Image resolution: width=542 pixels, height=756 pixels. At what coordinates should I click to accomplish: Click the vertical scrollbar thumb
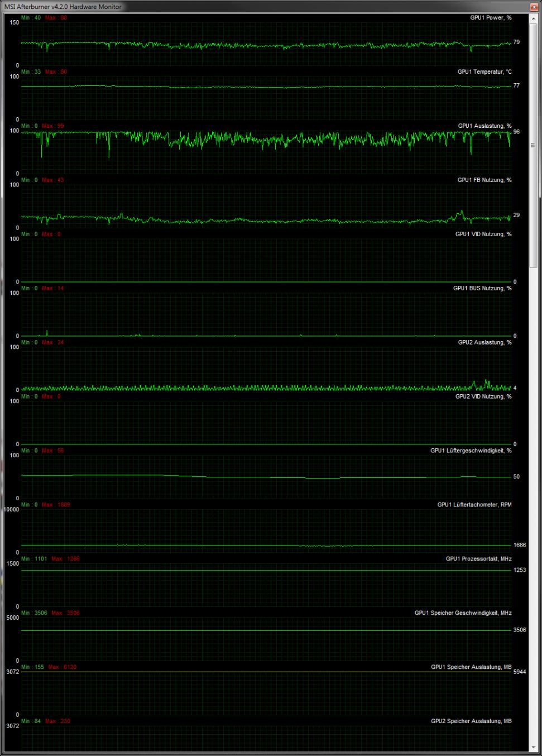point(535,147)
